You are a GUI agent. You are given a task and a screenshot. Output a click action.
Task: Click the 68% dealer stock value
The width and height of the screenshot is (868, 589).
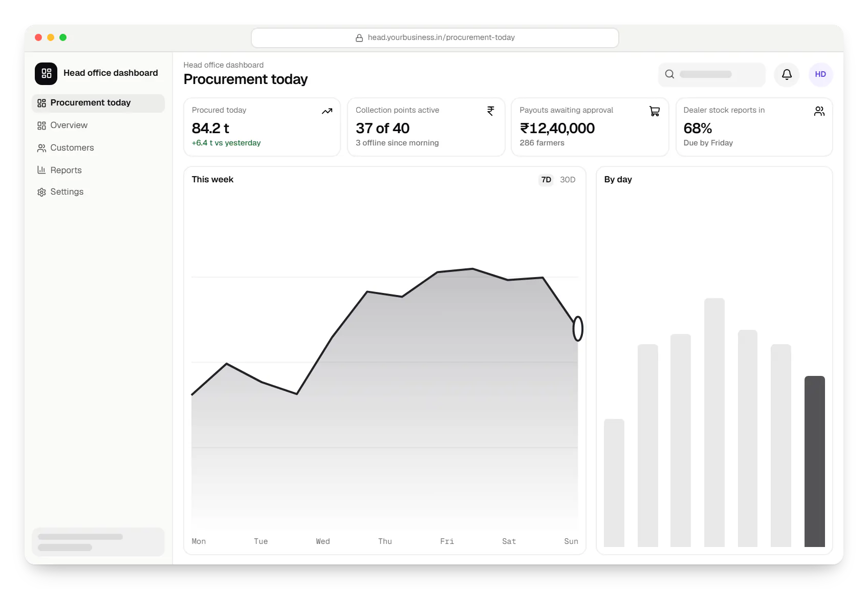pyautogui.click(x=698, y=128)
